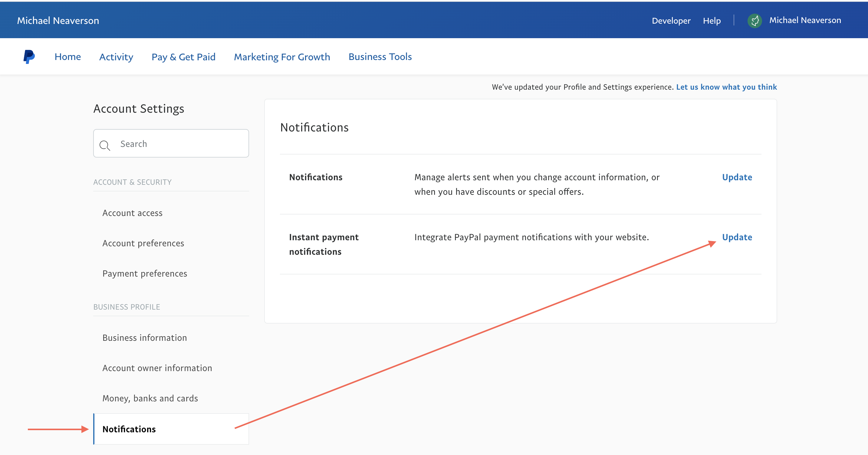Open the Developer page
This screenshot has height=455, width=868.
[671, 20]
